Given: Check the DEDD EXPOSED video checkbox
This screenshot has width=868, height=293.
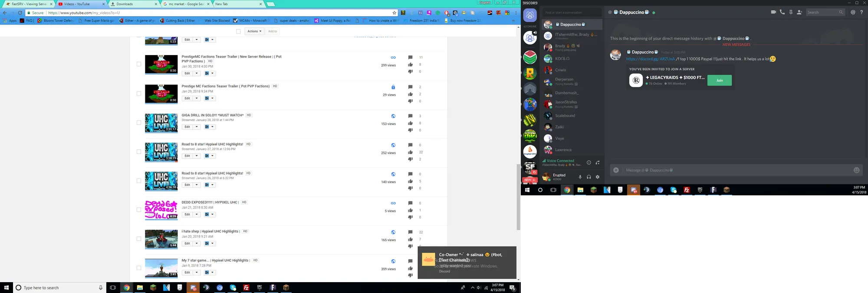Looking at the screenshot, I should tap(139, 210).
